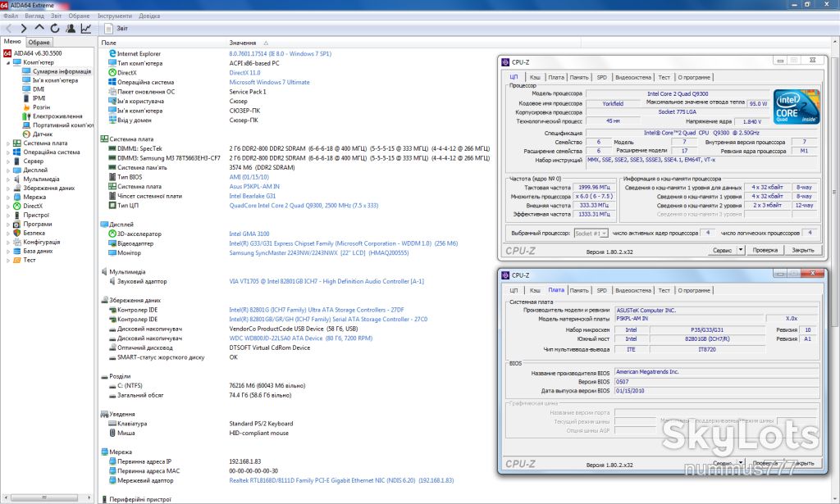
Task: Click the Проверка button in CPU-Z
Action: tap(765, 250)
